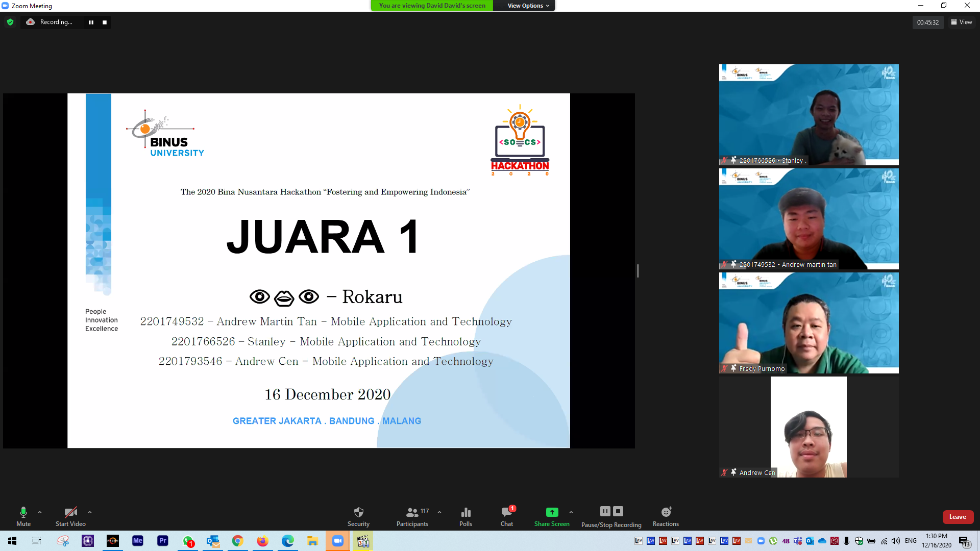The image size is (980, 551).
Task: Open the OneDrive cloud tray icon
Action: coord(822,541)
